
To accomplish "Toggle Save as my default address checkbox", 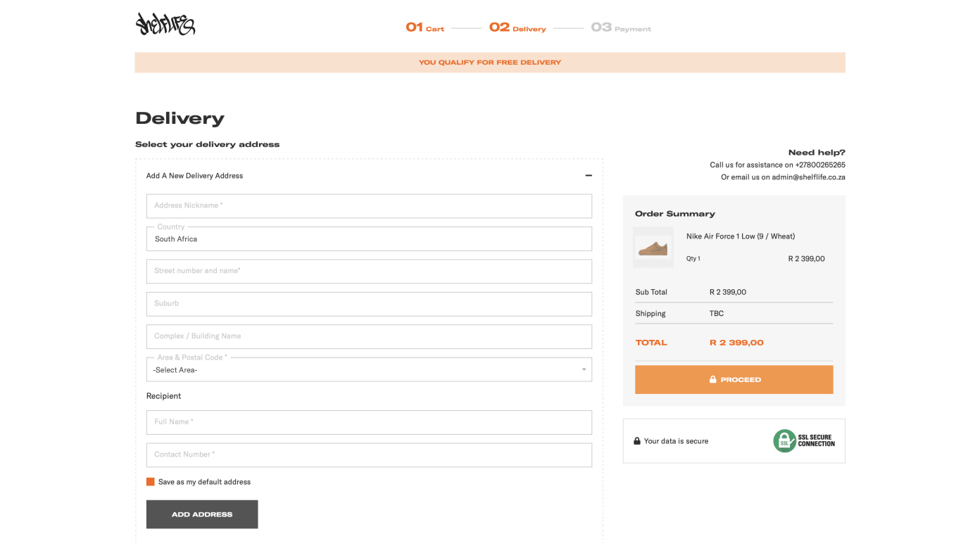I will click(x=150, y=482).
